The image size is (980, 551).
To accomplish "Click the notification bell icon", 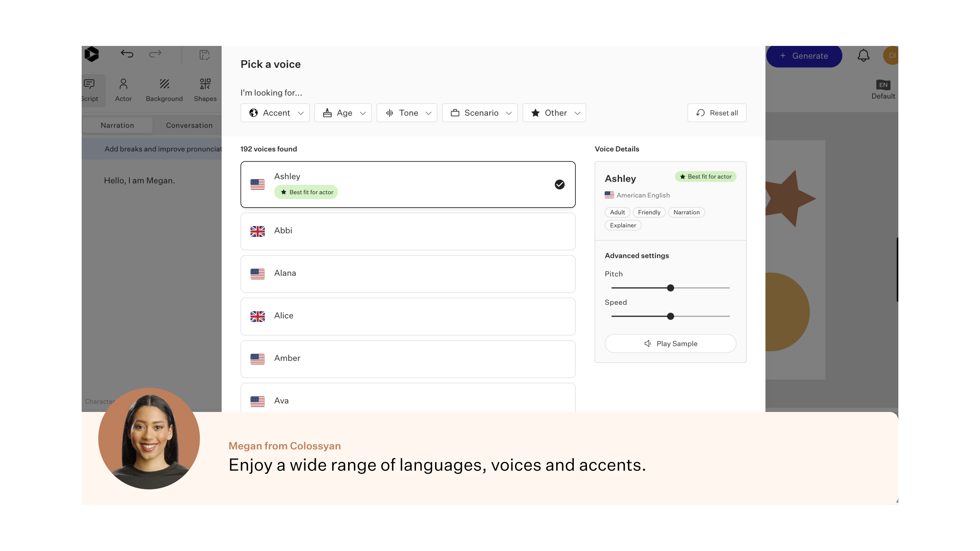I will pyautogui.click(x=863, y=56).
